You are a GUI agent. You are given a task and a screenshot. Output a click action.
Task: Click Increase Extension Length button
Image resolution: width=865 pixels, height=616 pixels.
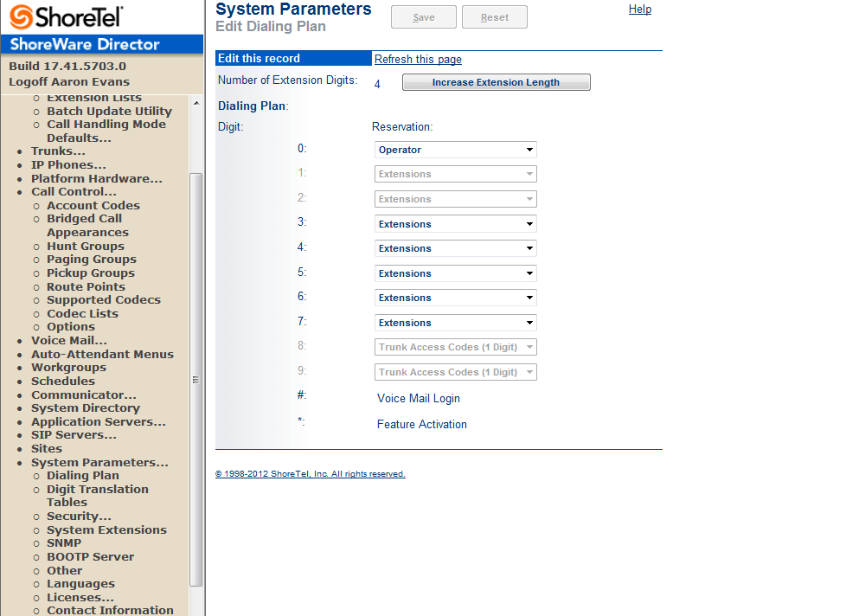(x=496, y=82)
